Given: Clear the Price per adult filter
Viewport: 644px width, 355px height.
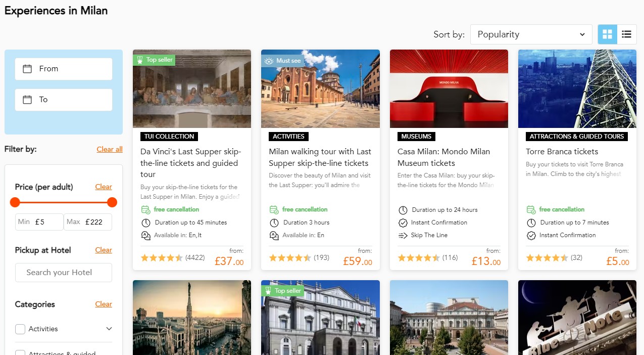Looking at the screenshot, I should pos(104,187).
